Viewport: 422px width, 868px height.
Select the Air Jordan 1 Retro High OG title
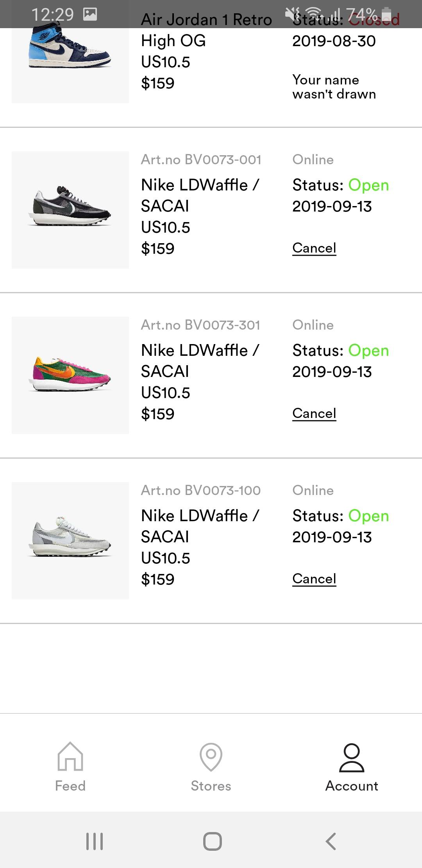click(206, 30)
